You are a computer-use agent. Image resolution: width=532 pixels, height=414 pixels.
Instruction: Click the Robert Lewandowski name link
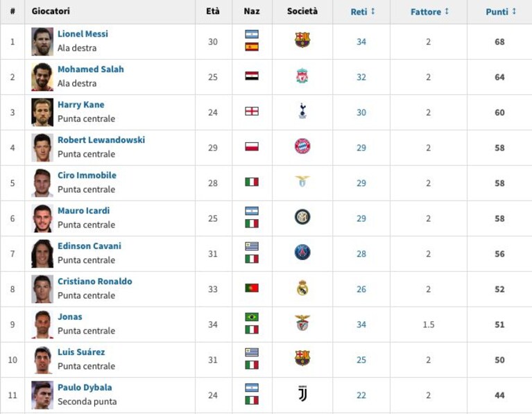[101, 140]
